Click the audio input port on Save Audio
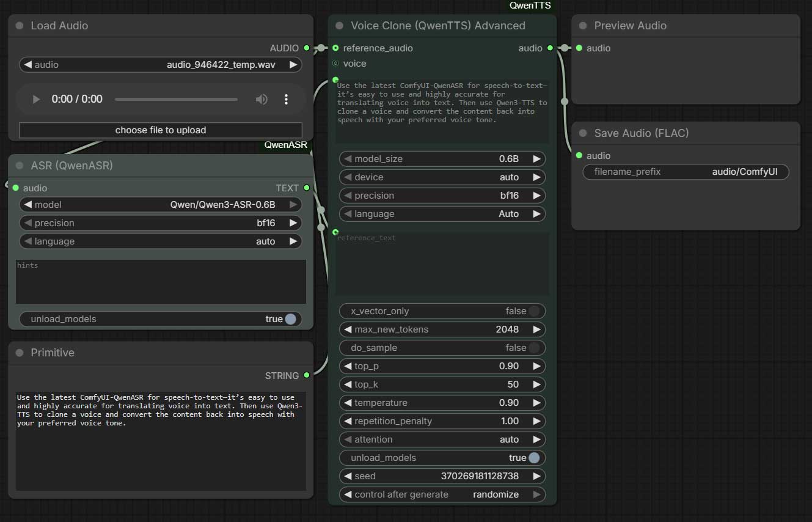 point(579,155)
